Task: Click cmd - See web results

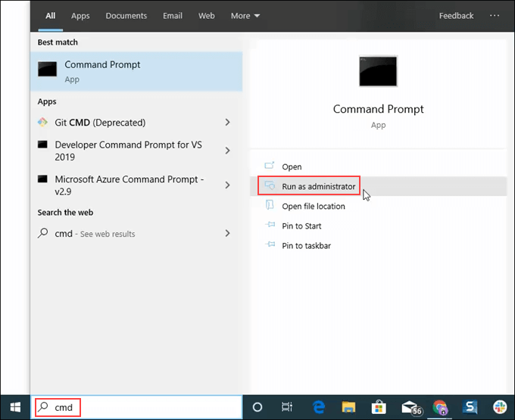Action: tap(136, 233)
